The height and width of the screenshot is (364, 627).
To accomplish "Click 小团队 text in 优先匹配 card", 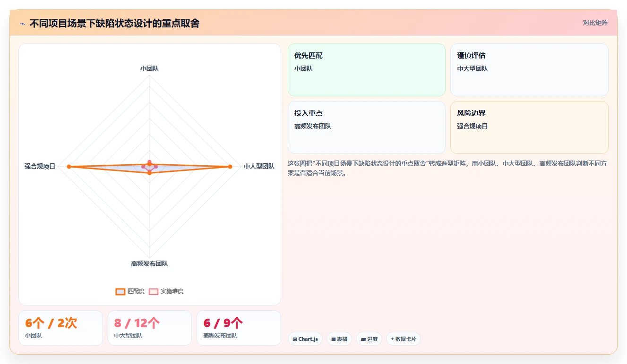I will click(303, 68).
